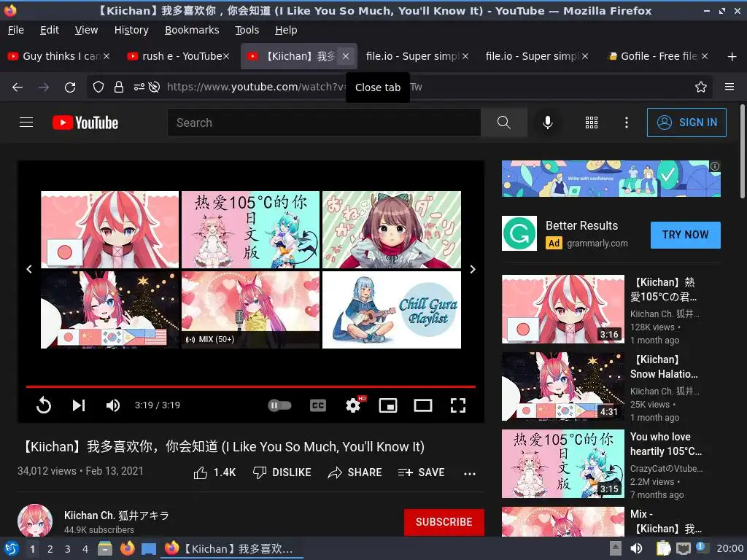This screenshot has width=747, height=560.
Task: Replay the video with the replay icon
Action: tap(43, 405)
